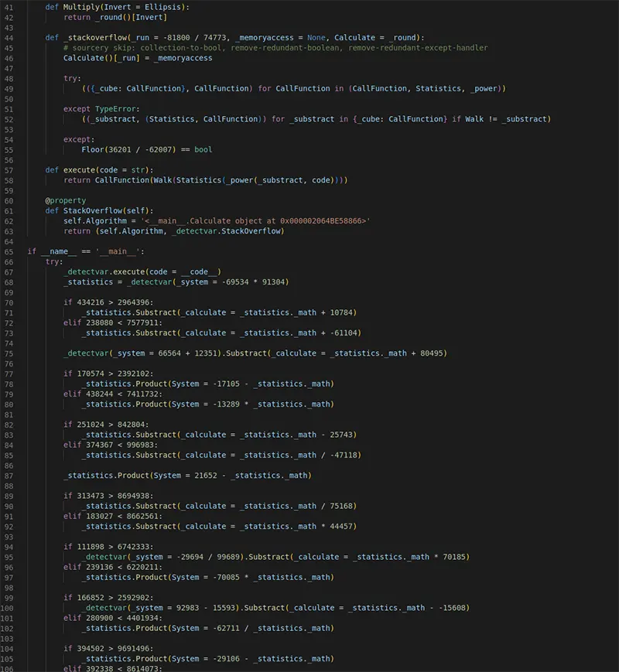
Task: Click the '-81800 / 74773' default value
Action: [x=194, y=38]
